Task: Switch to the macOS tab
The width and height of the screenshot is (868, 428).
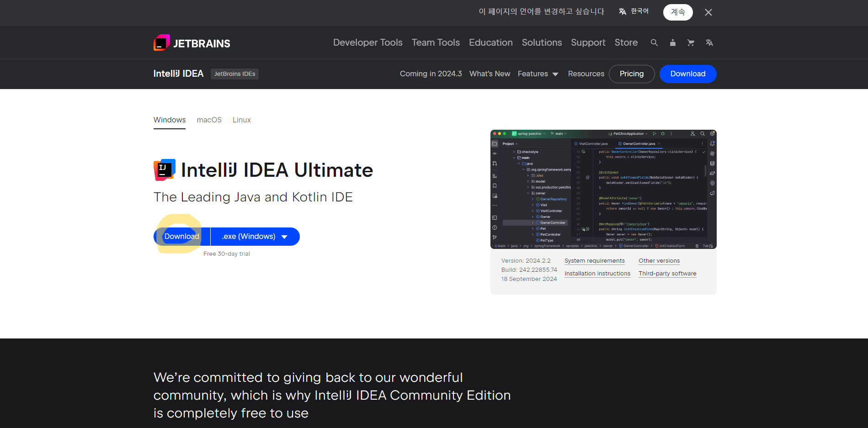Action: 209,120
